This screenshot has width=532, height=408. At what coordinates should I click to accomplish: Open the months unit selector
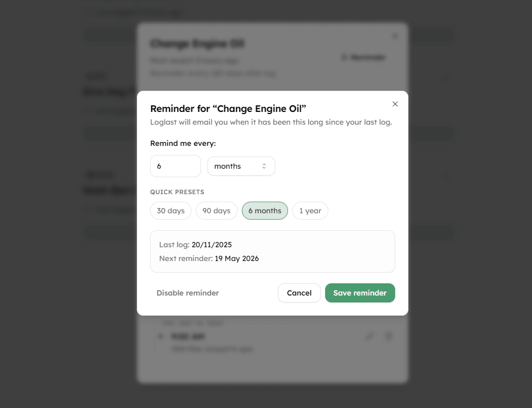[x=241, y=166]
